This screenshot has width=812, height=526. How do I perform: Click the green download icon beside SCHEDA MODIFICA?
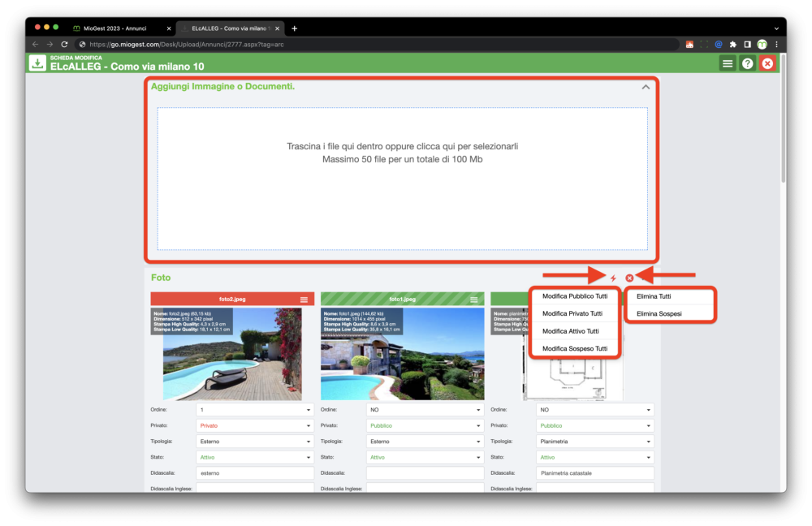pos(37,63)
